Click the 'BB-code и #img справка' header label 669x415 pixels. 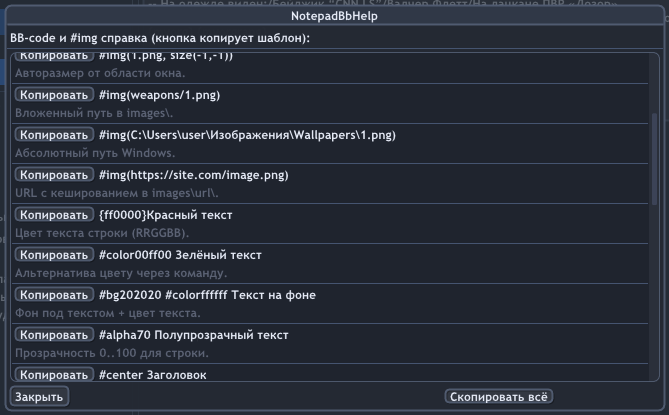point(160,38)
